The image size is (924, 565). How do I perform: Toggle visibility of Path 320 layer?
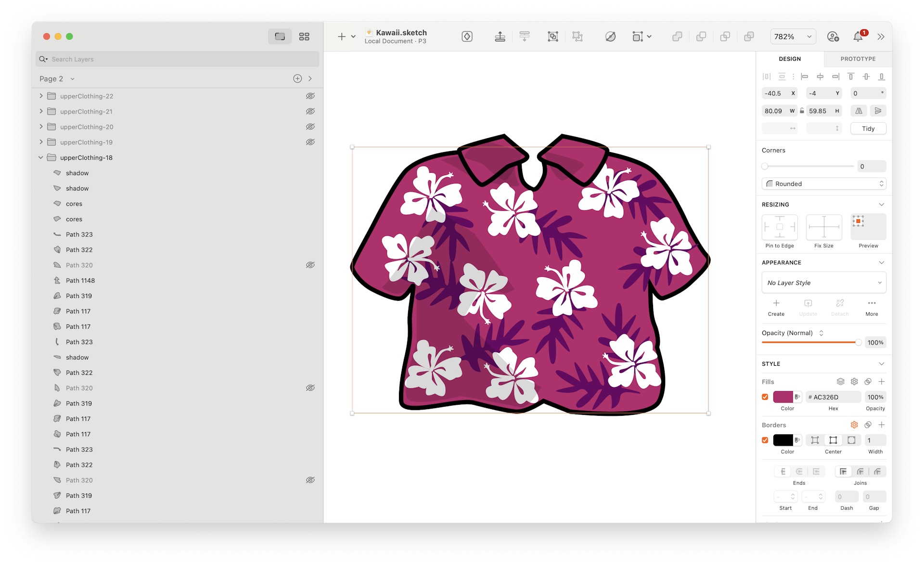pos(311,265)
